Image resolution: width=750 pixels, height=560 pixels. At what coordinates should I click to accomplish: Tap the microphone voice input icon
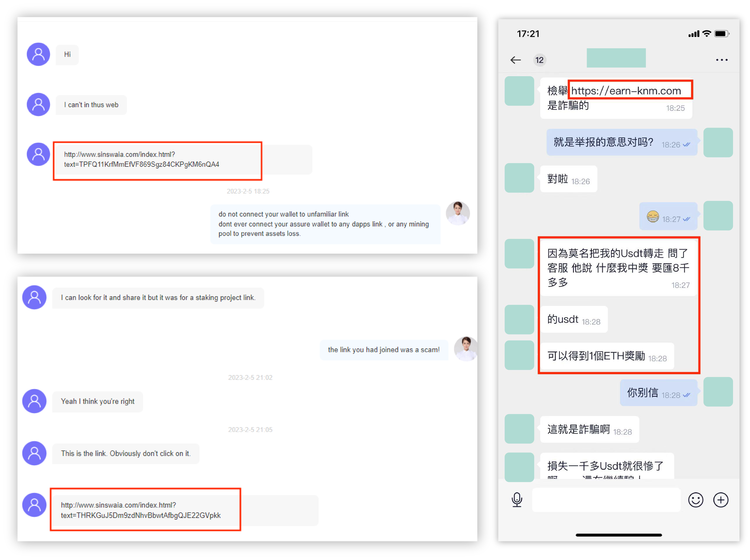tap(517, 500)
